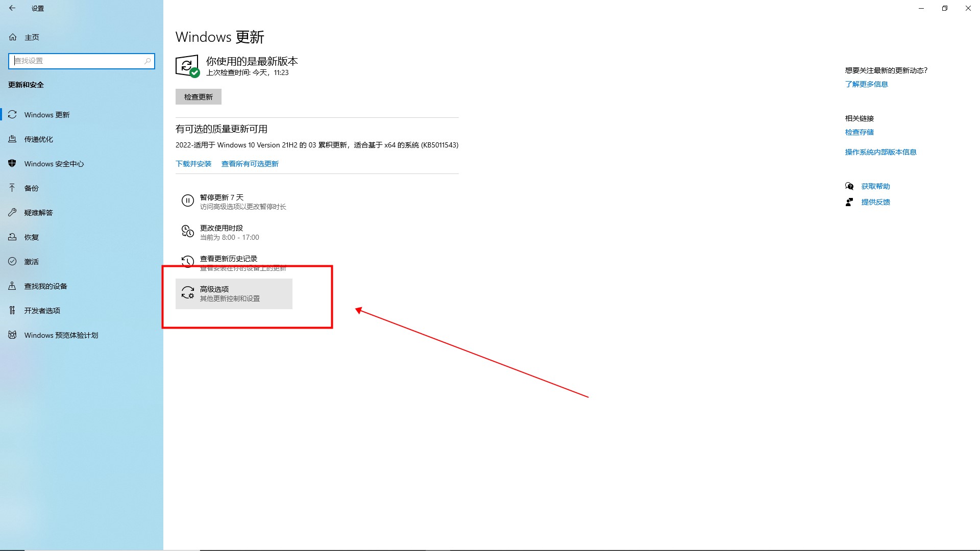
Task: Click the wrench icon for 疑难解答
Action: tap(12, 213)
